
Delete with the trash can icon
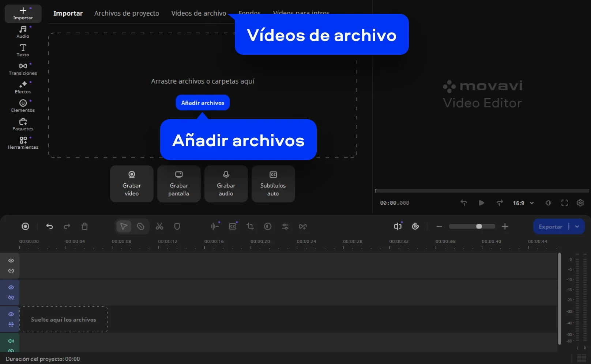pos(84,227)
